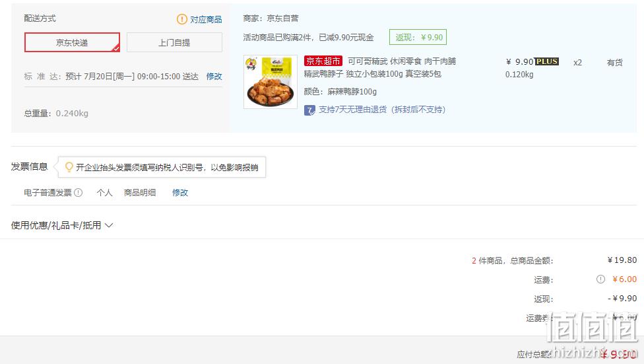Click the shipping fee info icon
644x364 pixels.
pos(600,279)
